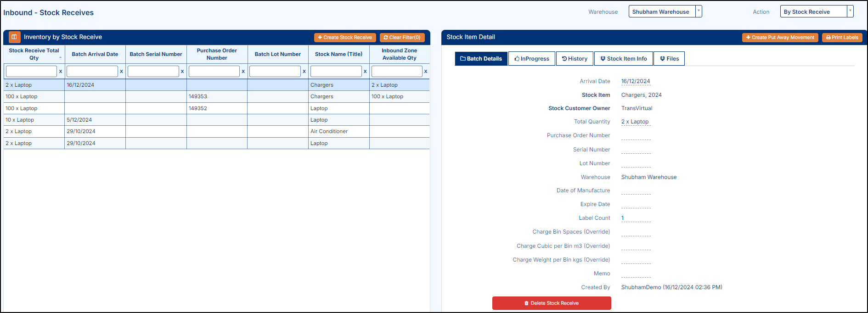Image resolution: width=868 pixels, height=313 pixels.
Task: Clear the Stock Name filter with x
Action: point(365,72)
